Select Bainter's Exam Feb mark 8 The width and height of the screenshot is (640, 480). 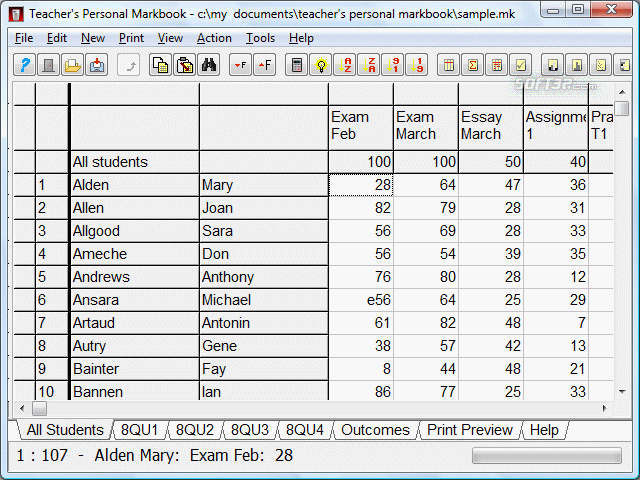(361, 369)
